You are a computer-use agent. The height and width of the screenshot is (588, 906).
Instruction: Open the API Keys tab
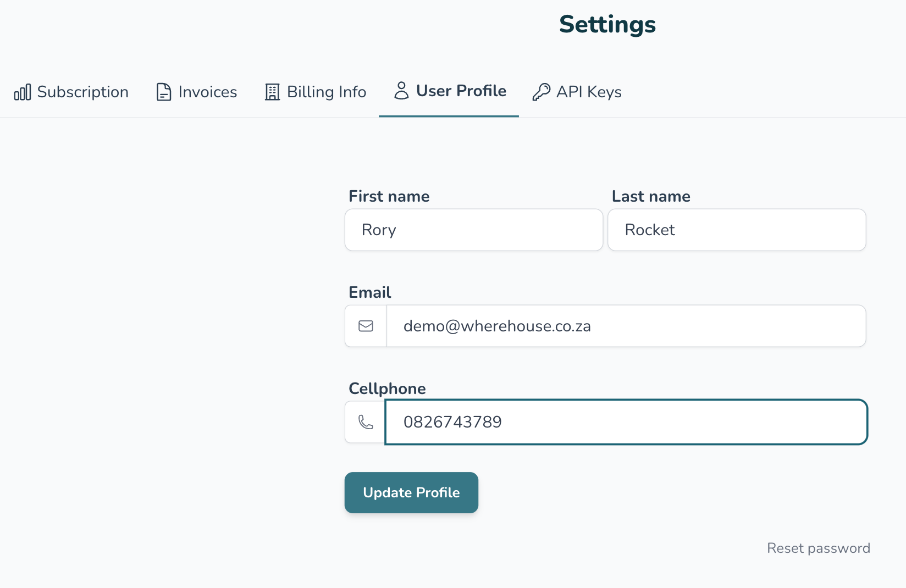[588, 92]
